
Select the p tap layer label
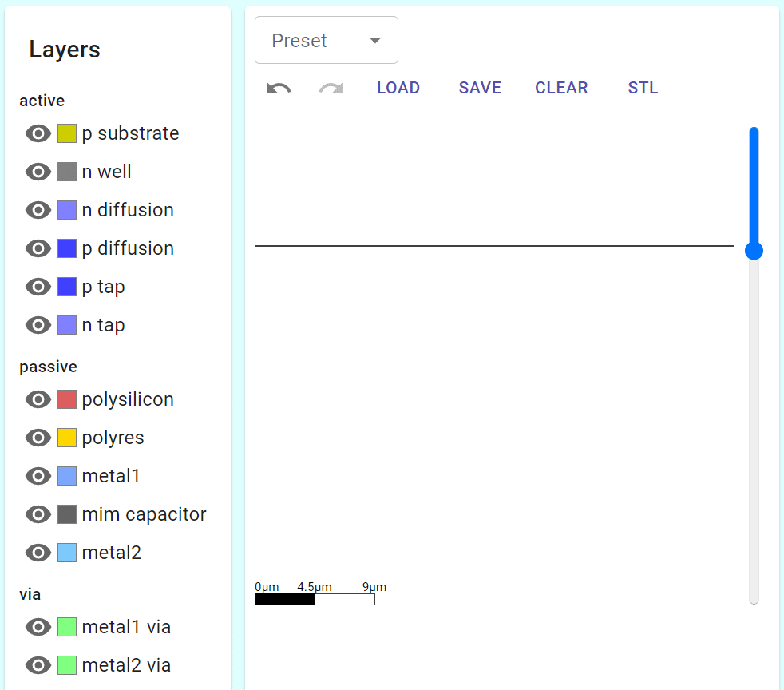[103, 287]
